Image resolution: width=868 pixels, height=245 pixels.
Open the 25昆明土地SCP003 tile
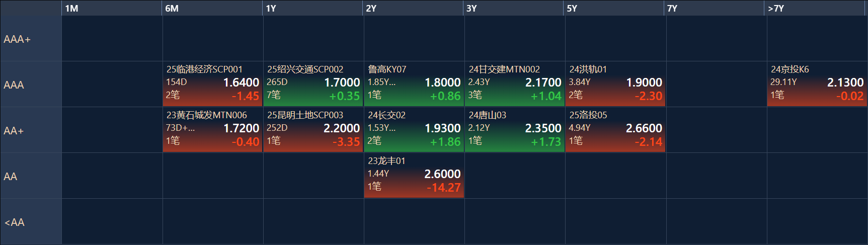313,130
